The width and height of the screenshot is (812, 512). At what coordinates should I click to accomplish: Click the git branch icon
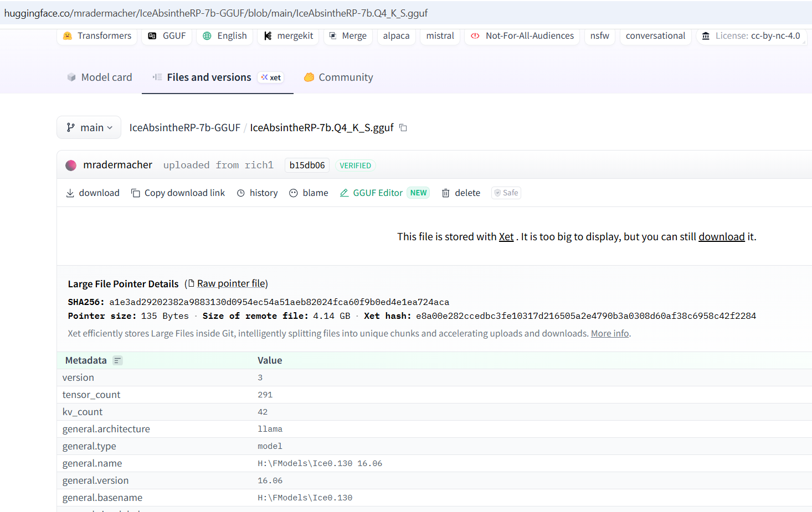point(71,128)
